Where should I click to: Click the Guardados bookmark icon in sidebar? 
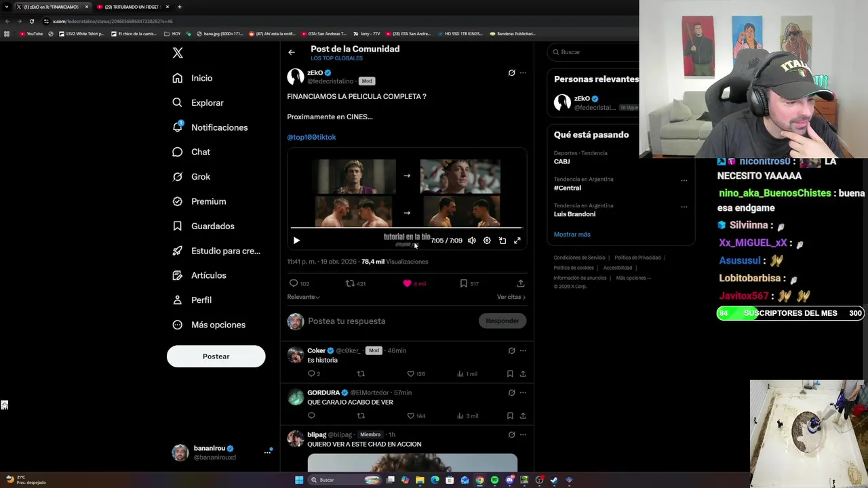[x=177, y=226]
